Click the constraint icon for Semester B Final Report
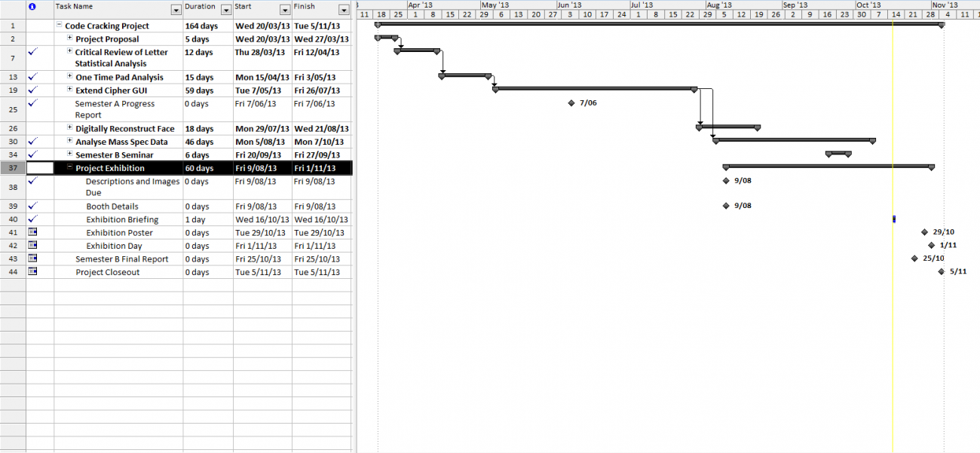The image size is (980, 453). pyautogui.click(x=32, y=259)
